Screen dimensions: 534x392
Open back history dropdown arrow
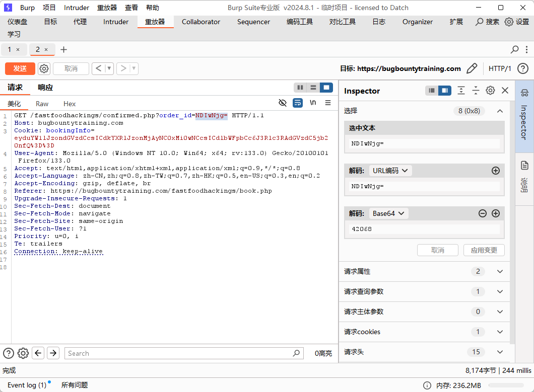pos(109,69)
